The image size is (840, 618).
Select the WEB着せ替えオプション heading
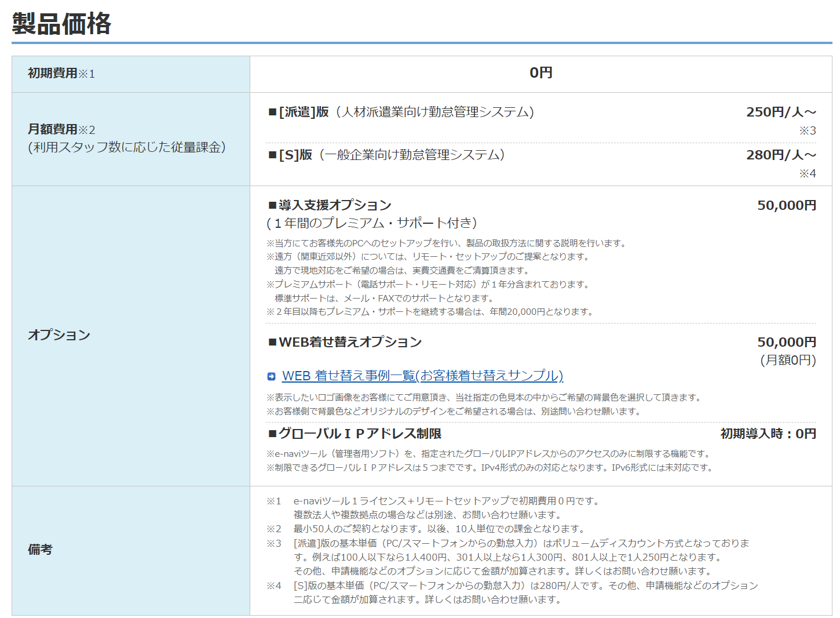point(345,342)
